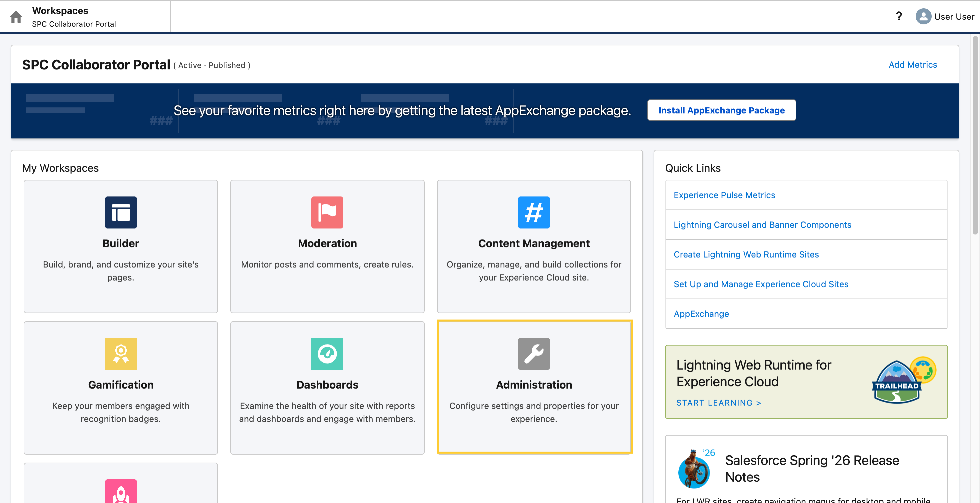Viewport: 980px width, 503px height.
Task: Click 'Examine the health of your site' description
Action: coord(327,412)
